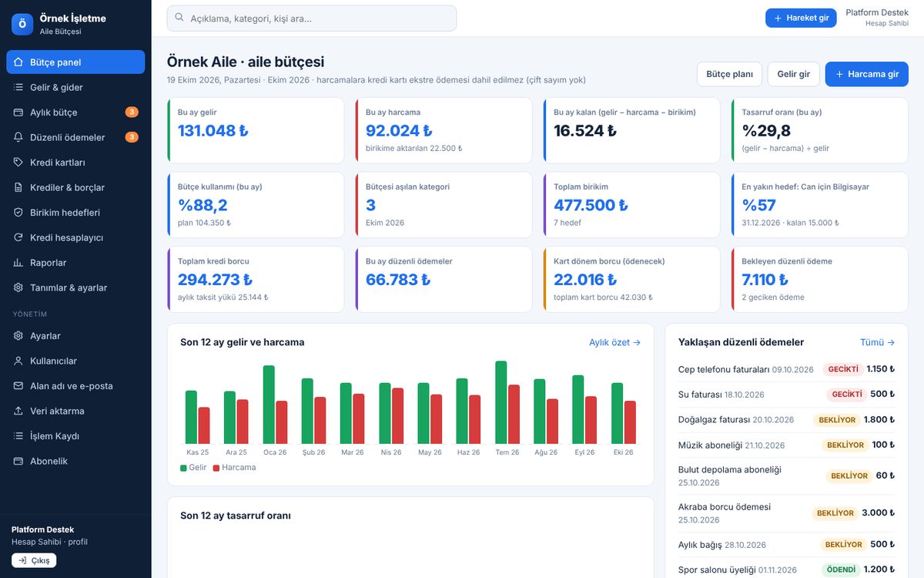
Task: Click the Kullanıcılar person icon
Action: (x=18, y=361)
